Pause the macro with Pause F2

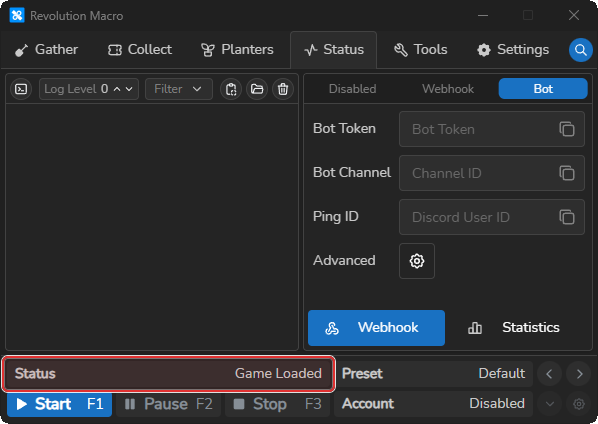tap(168, 404)
